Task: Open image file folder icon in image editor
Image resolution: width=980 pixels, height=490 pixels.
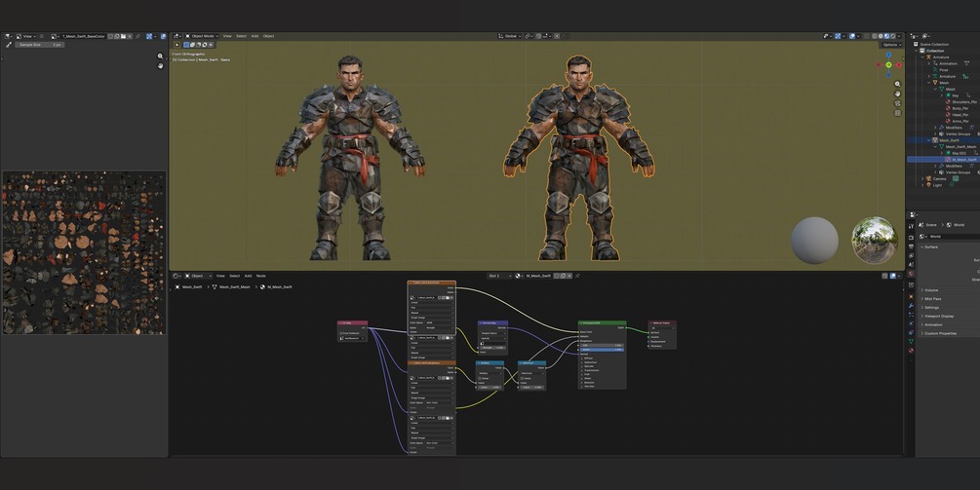Action: pos(123,36)
